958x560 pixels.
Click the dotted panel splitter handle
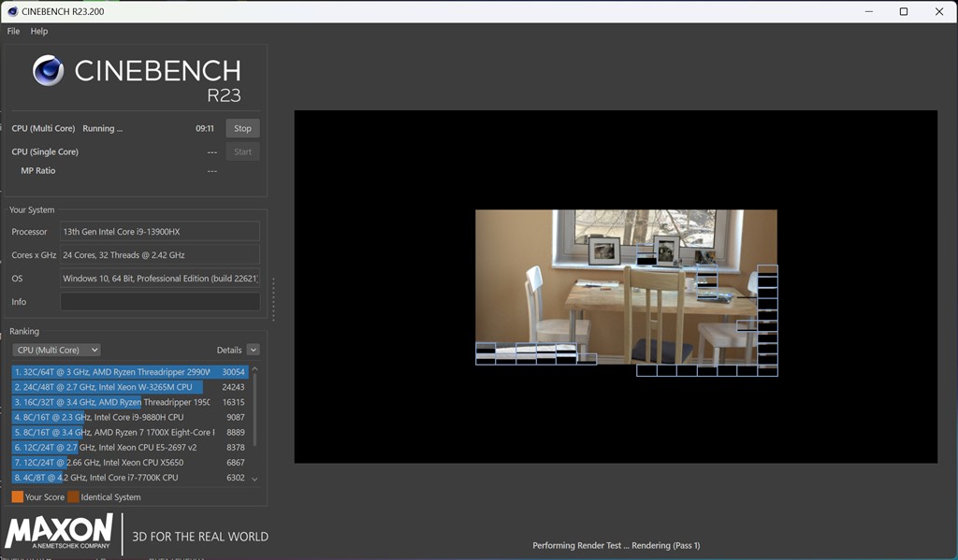pyautogui.click(x=273, y=299)
